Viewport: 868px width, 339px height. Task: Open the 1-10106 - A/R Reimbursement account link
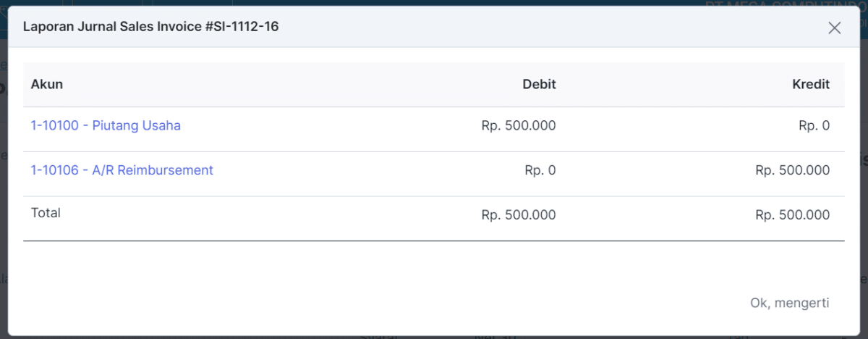pyautogui.click(x=122, y=170)
